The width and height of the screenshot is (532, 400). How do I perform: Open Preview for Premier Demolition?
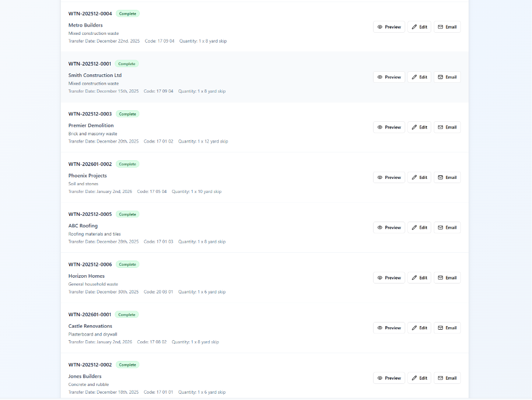[x=389, y=127]
